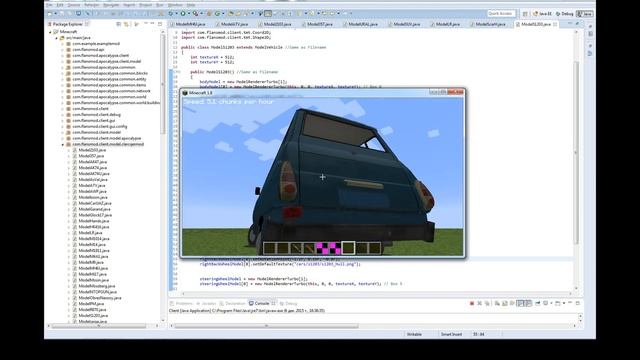
Task: Click the Debug bug icon in toolbar
Action: [x=171, y=13]
